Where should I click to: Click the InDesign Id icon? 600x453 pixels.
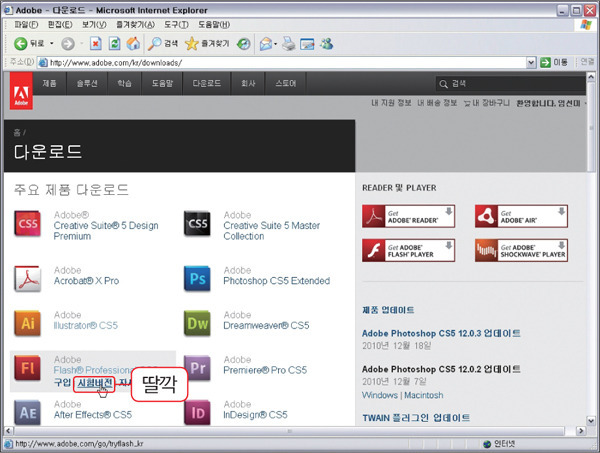[x=197, y=413]
